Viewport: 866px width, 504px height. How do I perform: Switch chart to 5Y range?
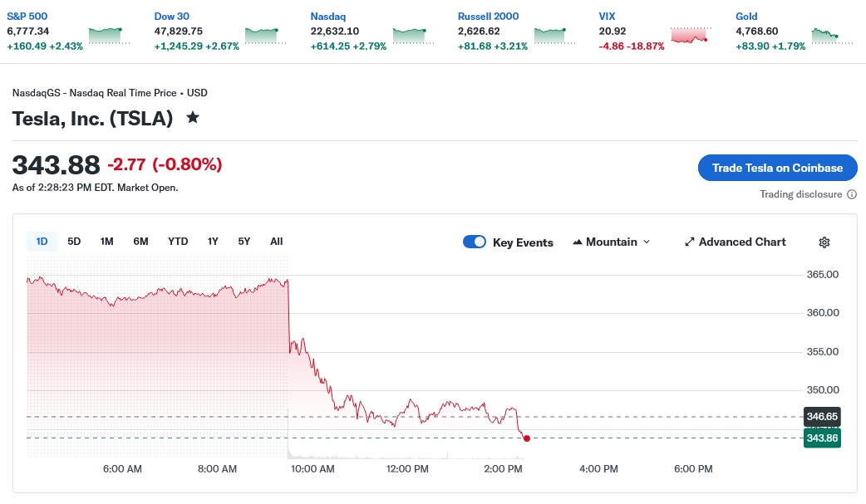[244, 242]
